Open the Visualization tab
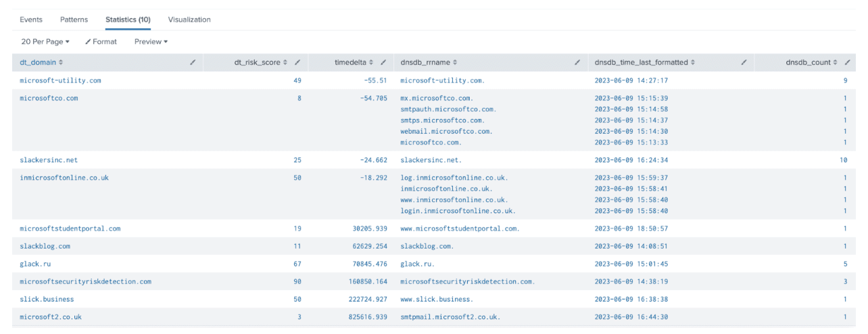Screen dimensions: 868x334 189,20
